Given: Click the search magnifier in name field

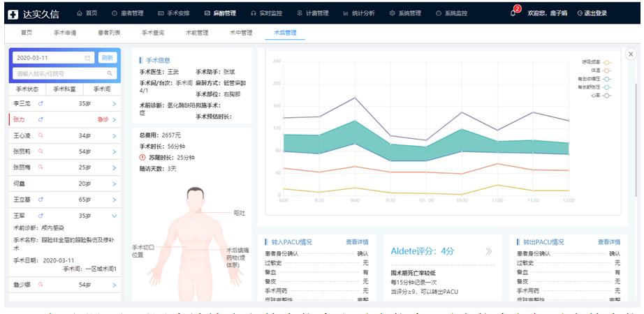Looking at the screenshot, I should (x=110, y=73).
